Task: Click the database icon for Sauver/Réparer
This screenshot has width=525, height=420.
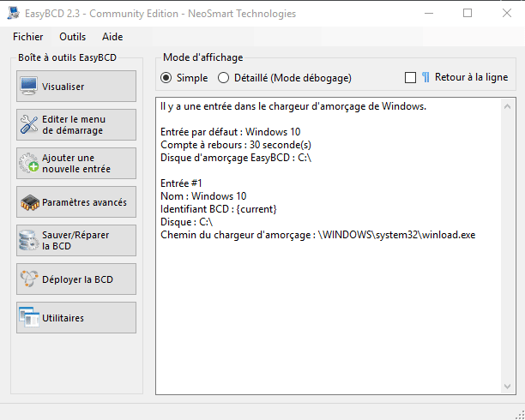Action: pyautogui.click(x=28, y=240)
